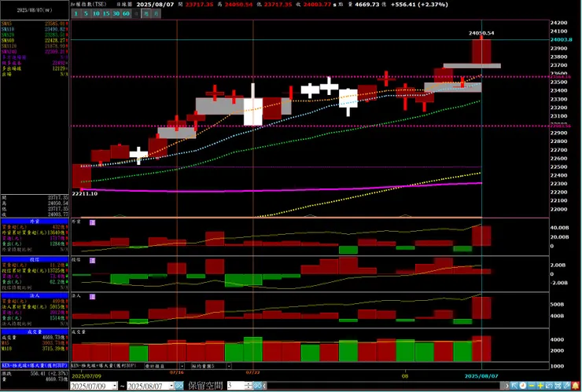Click the KEN strategy name below the chart
The image size is (582, 392).
(103, 365)
